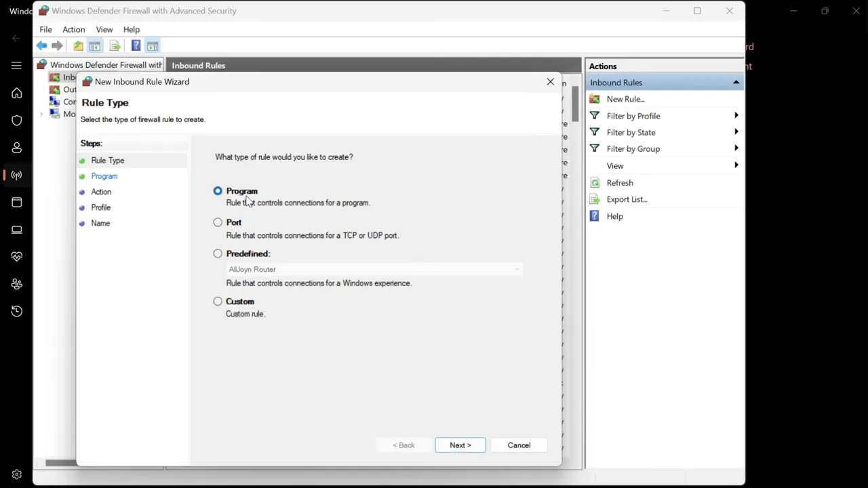Image resolution: width=868 pixels, height=488 pixels.
Task: Open the Help menu in the menu bar
Action: [132, 30]
